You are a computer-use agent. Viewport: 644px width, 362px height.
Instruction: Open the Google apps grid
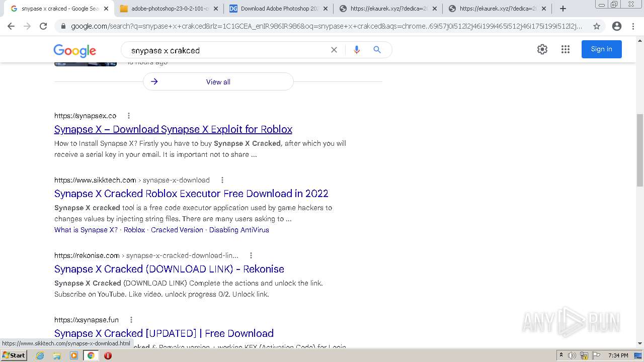click(x=566, y=49)
